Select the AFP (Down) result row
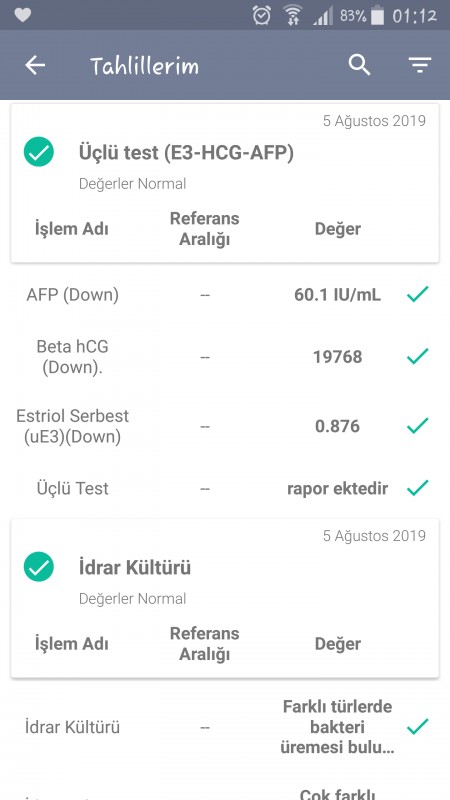The width and height of the screenshot is (450, 800). pos(225,295)
